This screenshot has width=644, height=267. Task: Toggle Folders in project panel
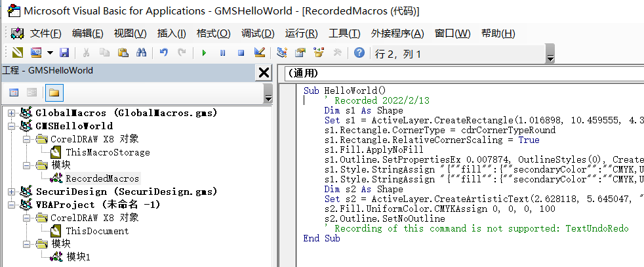[x=54, y=92]
